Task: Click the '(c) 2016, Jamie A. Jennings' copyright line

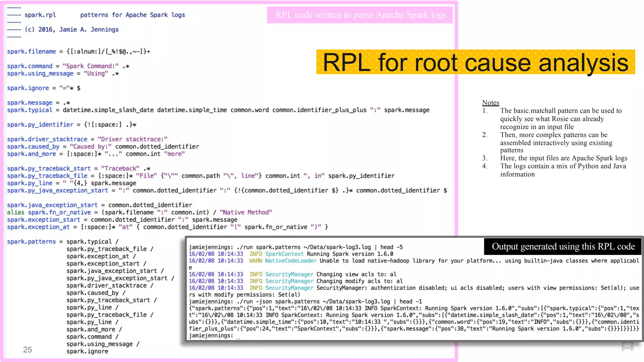Action: coord(63,30)
